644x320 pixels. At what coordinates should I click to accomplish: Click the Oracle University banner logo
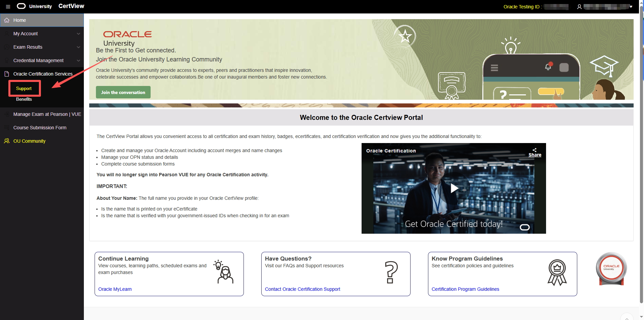(127, 39)
